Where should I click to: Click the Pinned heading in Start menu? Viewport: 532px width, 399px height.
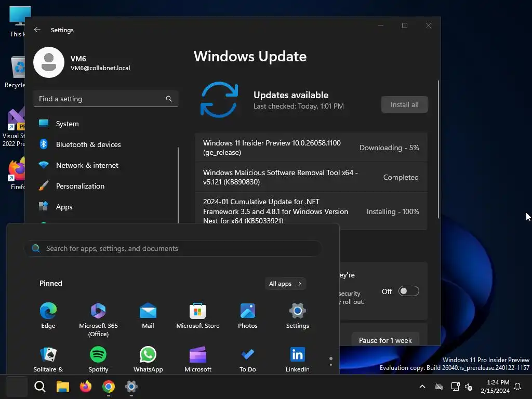point(51,283)
